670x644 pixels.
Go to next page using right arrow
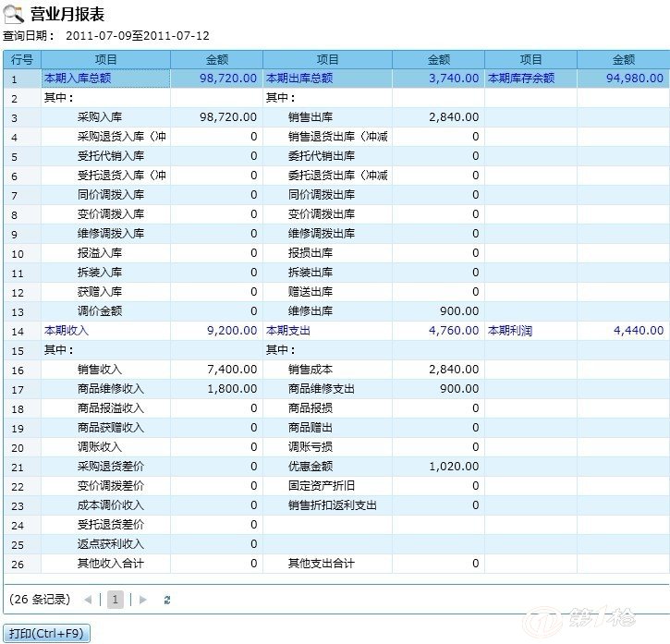[x=142, y=600]
